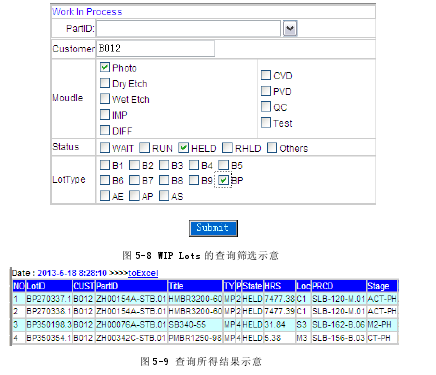
Task: Click the PartID combo box field
Action: (x=189, y=28)
